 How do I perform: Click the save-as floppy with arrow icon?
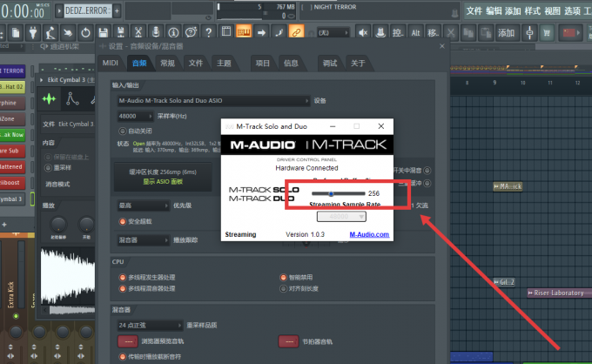click(x=121, y=32)
